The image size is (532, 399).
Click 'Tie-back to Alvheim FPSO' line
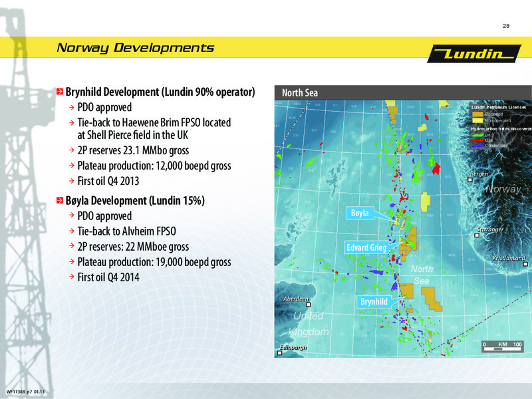(126, 231)
